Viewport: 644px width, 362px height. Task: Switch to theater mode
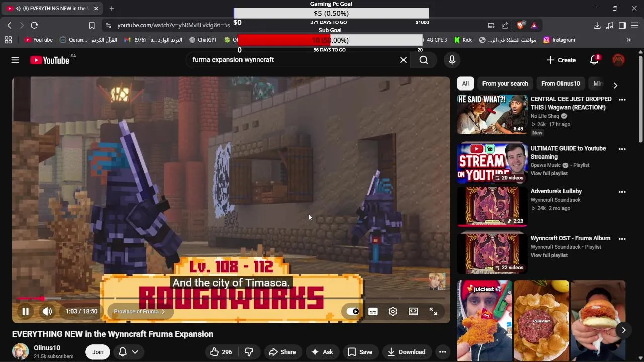(x=413, y=312)
